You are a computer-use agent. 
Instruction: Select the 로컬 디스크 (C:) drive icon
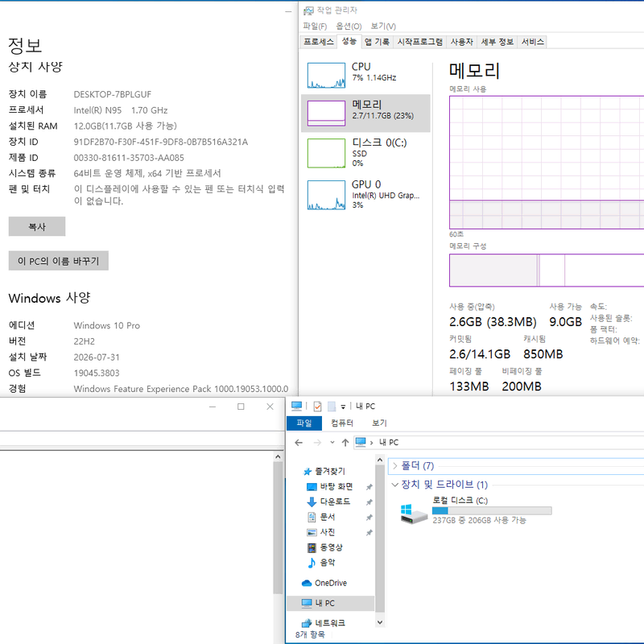pyautogui.click(x=413, y=514)
